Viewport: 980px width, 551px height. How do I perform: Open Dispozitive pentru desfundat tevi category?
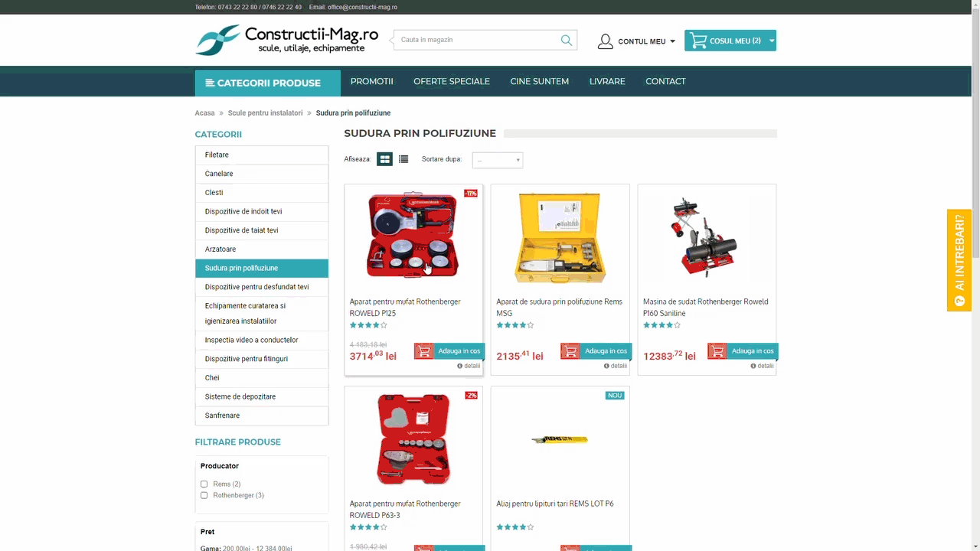coord(262,287)
